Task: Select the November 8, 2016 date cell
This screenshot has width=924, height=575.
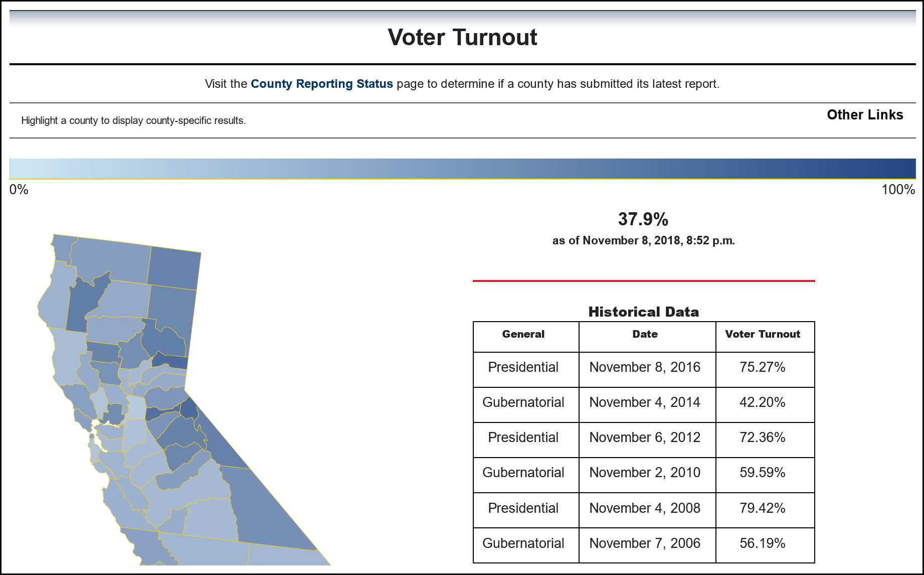Action: coord(645,367)
